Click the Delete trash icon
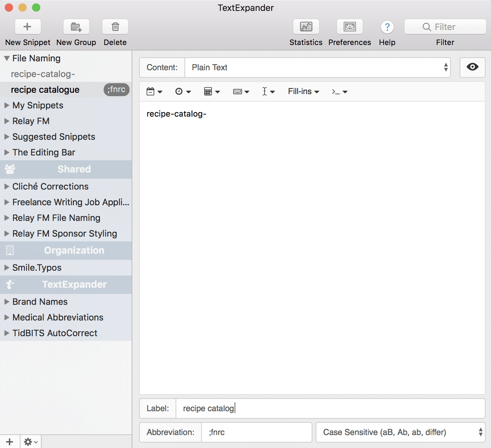This screenshot has height=448, width=491. click(115, 27)
